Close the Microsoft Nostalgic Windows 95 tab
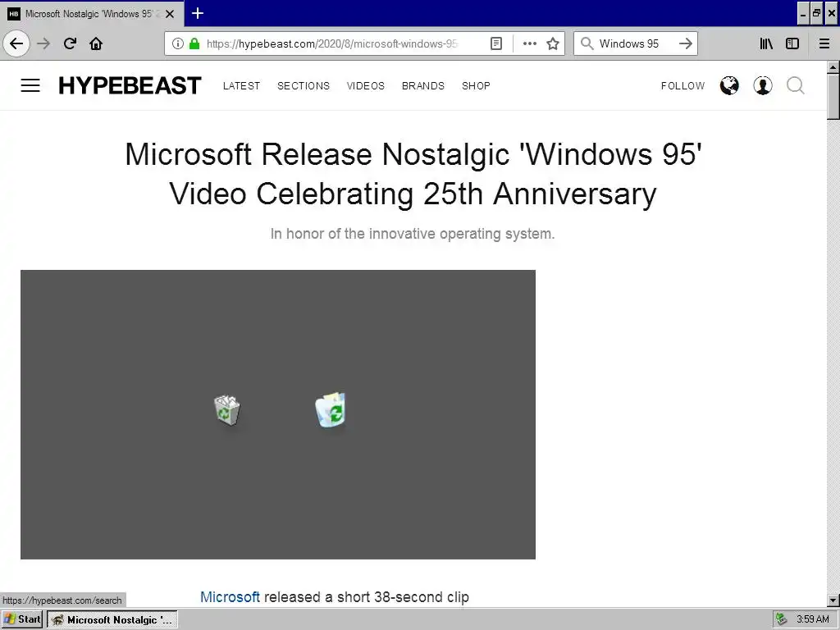840x630 pixels. tap(170, 14)
